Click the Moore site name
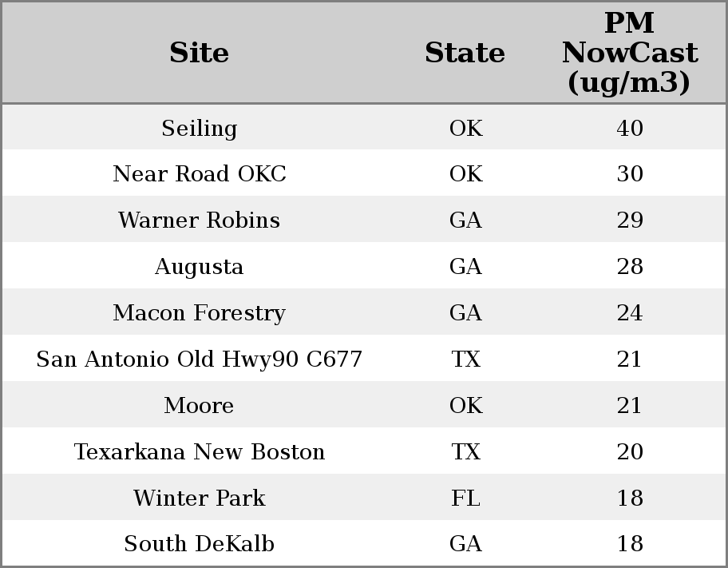Viewport: 728px width, 568px height. coord(199,406)
